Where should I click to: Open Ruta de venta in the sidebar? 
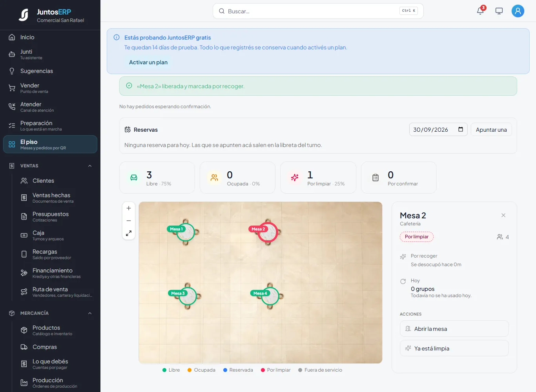point(56,292)
